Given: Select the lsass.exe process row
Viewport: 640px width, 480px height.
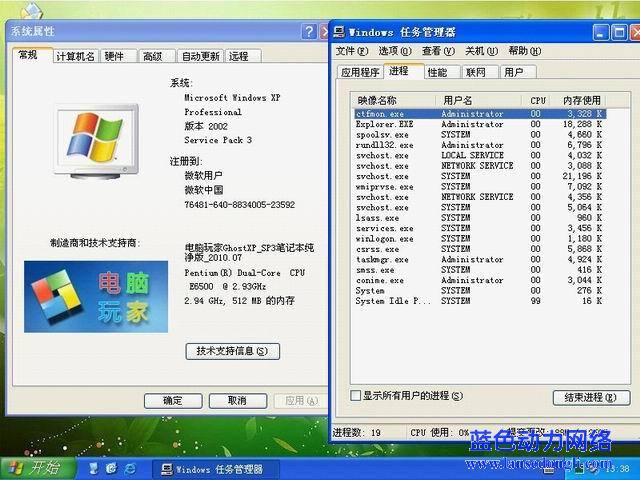Looking at the screenshot, I should click(480, 218).
